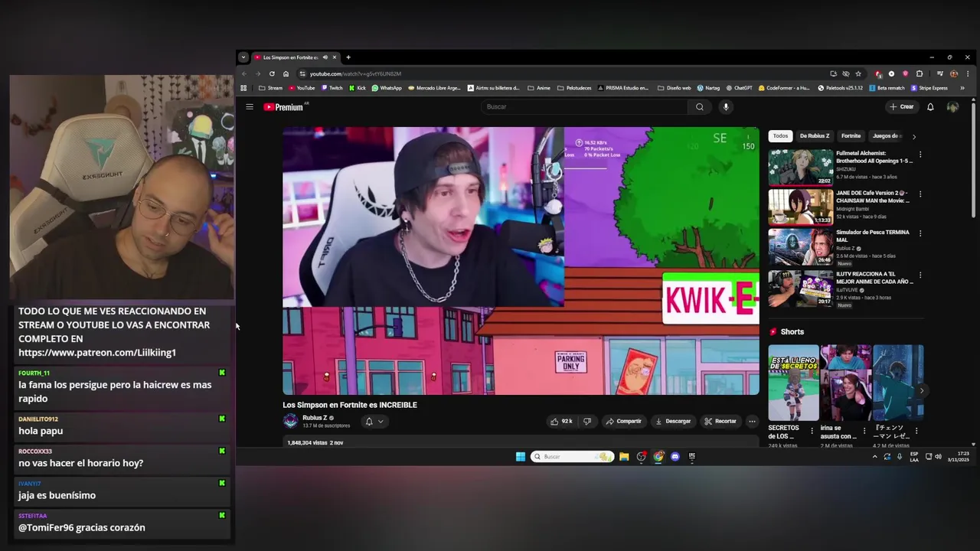
Task: Open the Diseño web bookmarks folder
Action: tap(675, 88)
